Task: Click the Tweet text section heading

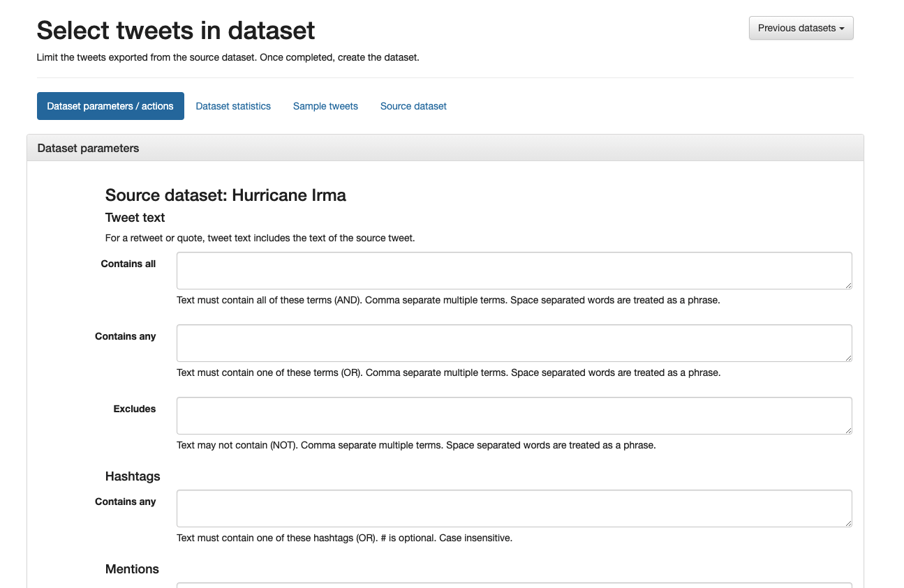Action: pyautogui.click(x=135, y=217)
